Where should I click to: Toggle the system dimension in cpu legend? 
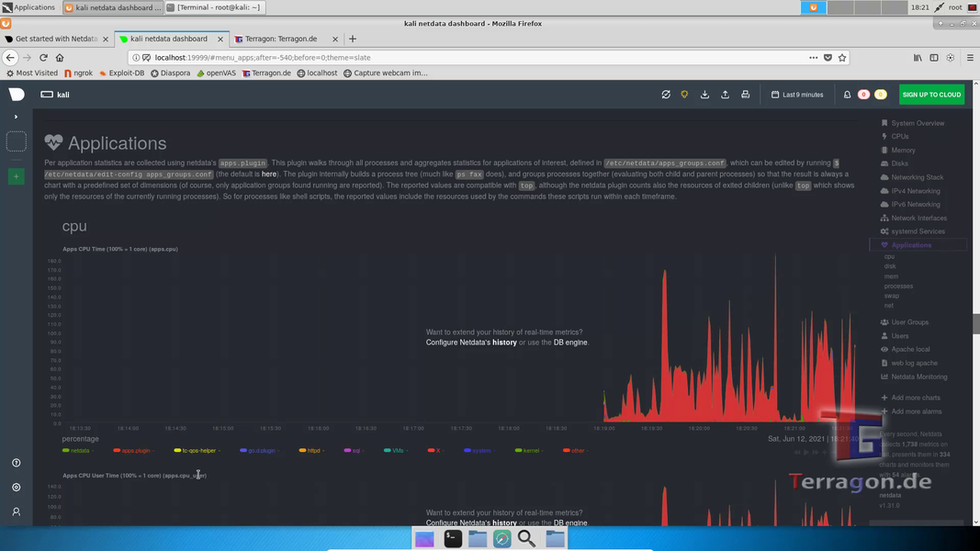(479, 450)
